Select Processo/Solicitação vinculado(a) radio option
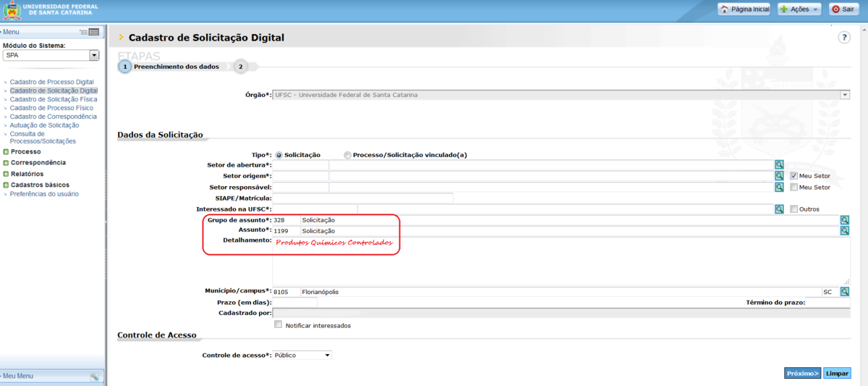 coord(348,155)
